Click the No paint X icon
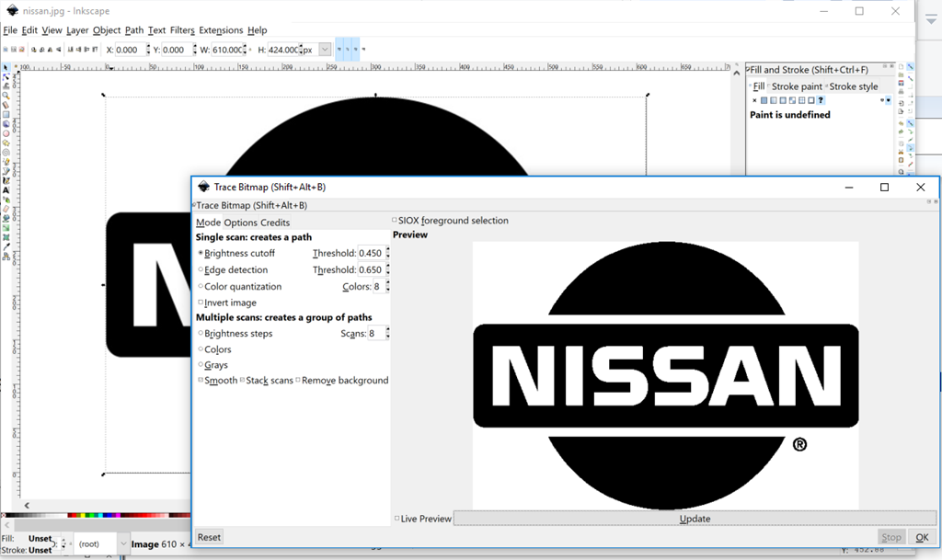The height and width of the screenshot is (560, 942). pos(754,100)
